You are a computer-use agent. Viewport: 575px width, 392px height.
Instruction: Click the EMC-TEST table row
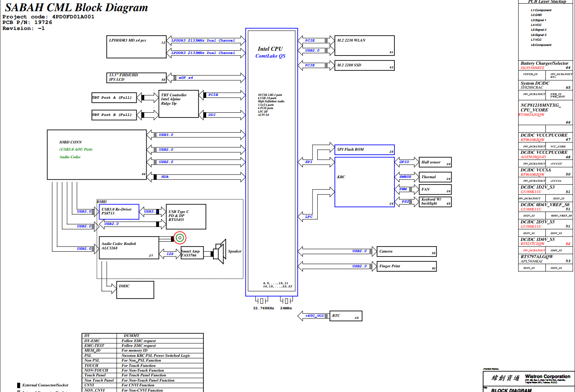click(x=143, y=346)
